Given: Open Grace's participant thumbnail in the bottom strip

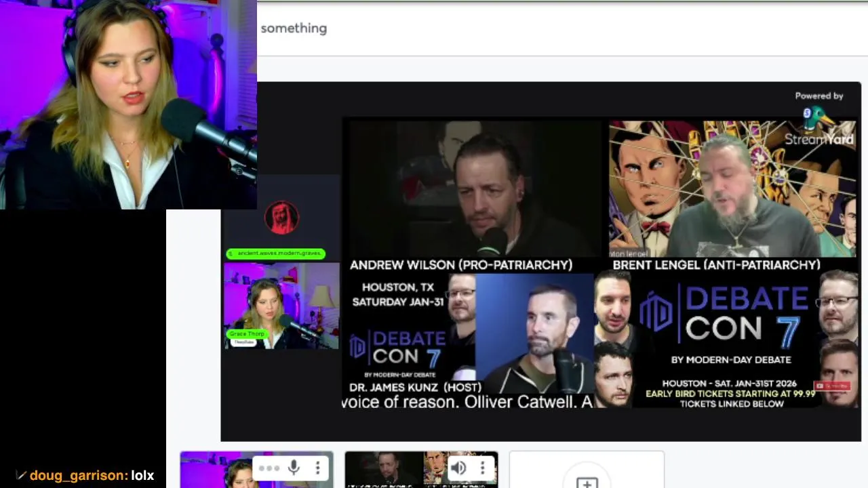Looking at the screenshot, I should click(x=256, y=470).
